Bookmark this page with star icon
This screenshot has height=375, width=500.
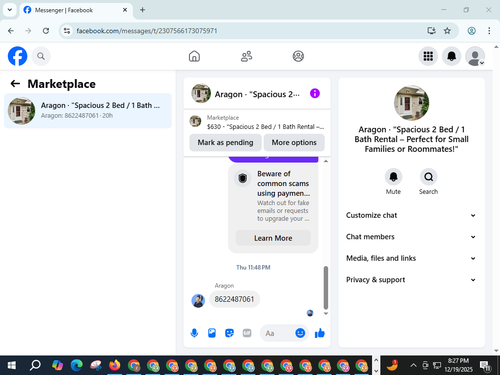tap(447, 31)
